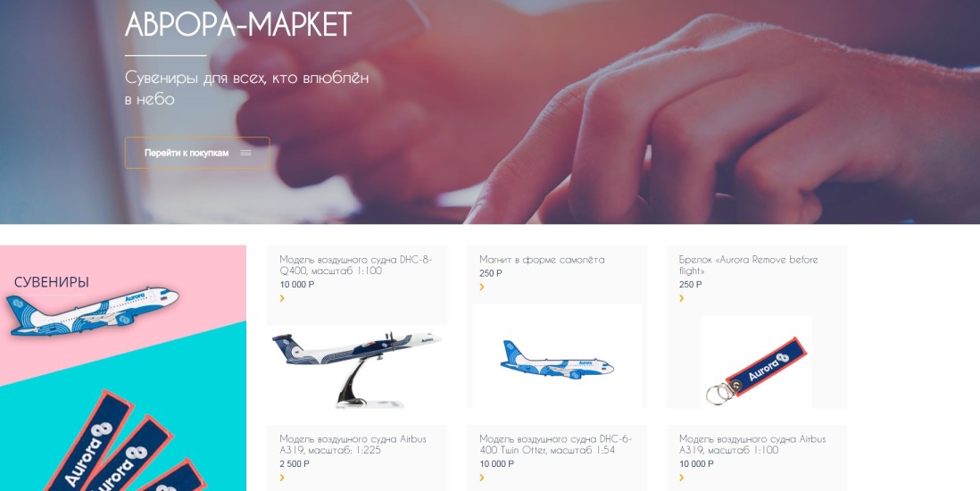Click the 'Перейти к покупкам' button
This screenshot has width=980, height=491.
[197, 153]
